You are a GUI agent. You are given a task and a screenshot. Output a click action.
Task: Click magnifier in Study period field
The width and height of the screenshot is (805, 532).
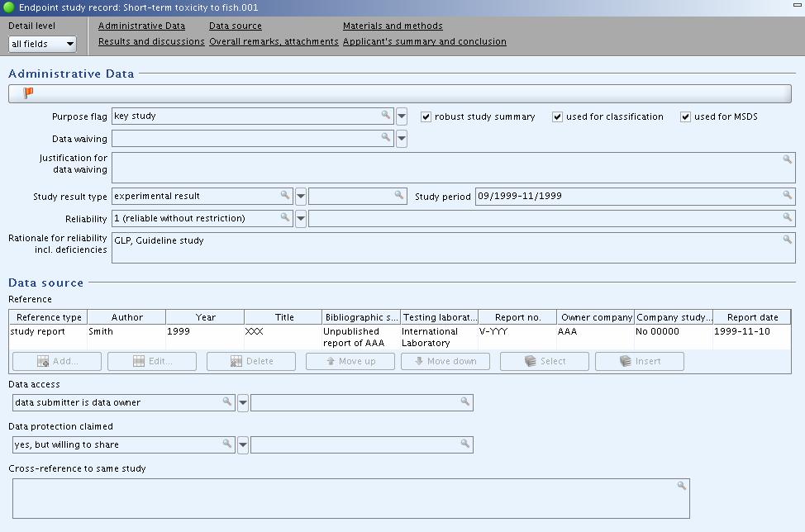coord(787,195)
